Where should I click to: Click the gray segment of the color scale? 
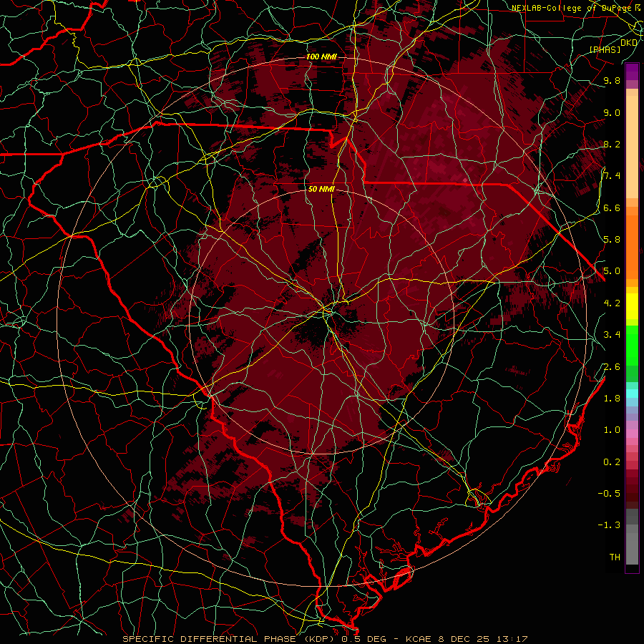point(632,538)
